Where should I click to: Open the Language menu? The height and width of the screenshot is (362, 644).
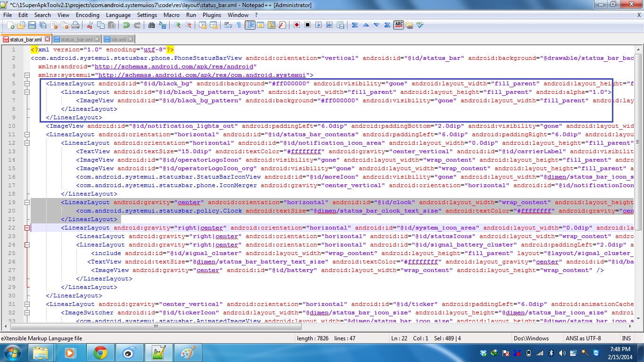118,15
